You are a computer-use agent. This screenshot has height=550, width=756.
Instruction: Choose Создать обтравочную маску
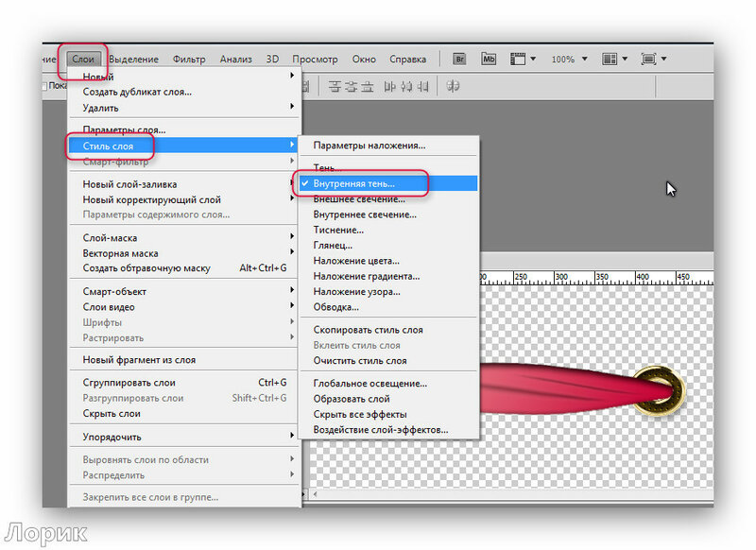183,268
